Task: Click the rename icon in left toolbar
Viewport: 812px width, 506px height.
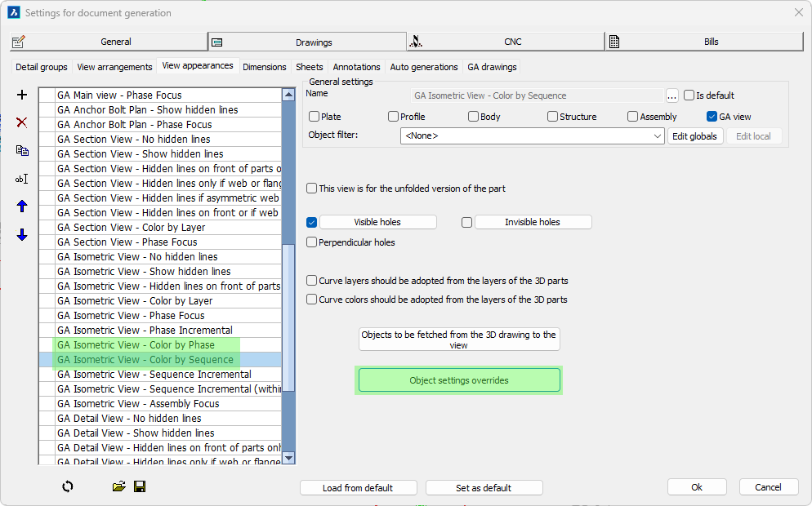Action: click(22, 179)
